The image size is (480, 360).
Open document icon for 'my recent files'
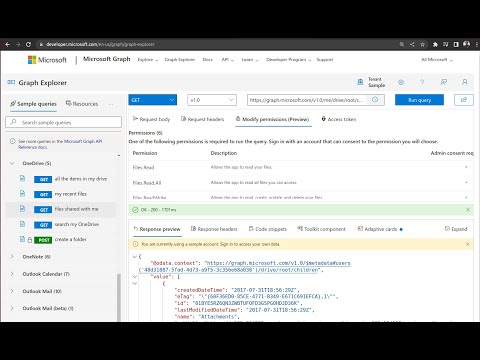click(22, 194)
